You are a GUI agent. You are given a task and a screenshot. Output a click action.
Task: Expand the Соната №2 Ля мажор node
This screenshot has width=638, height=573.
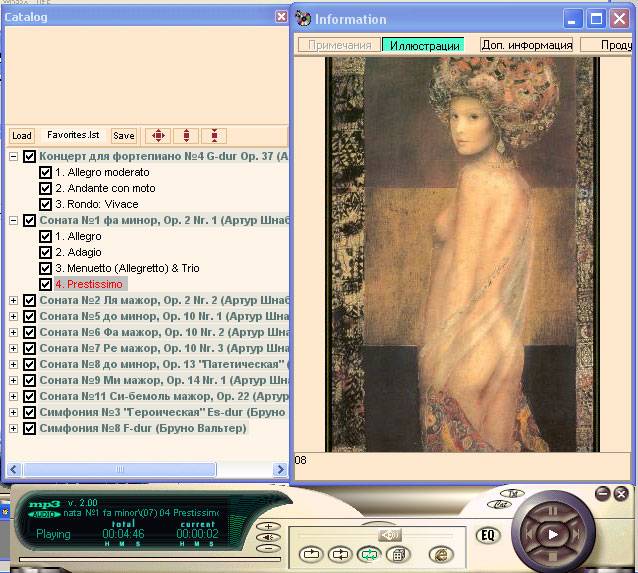tap(14, 301)
